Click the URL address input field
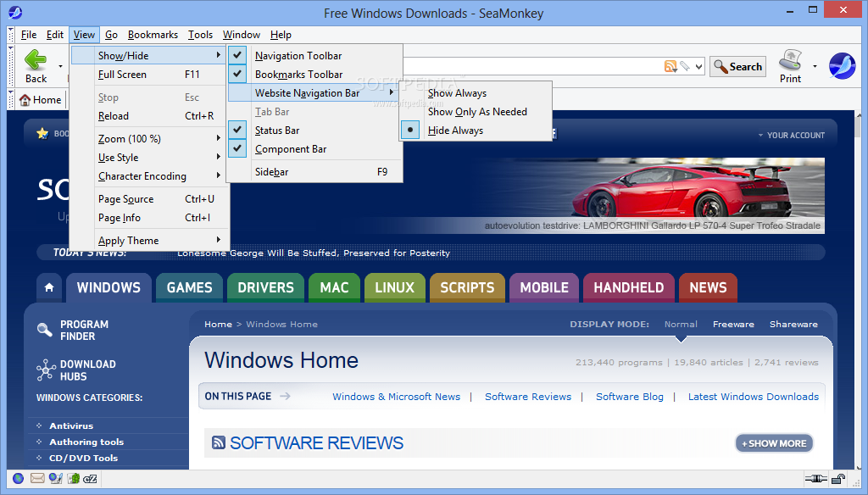This screenshot has width=868, height=495. tap(531, 66)
